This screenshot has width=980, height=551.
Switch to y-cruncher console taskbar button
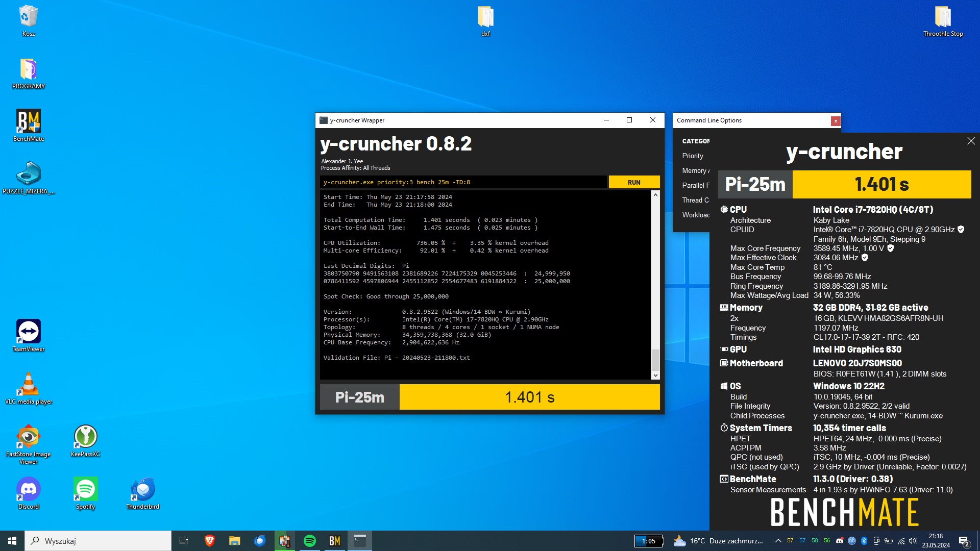(360, 541)
